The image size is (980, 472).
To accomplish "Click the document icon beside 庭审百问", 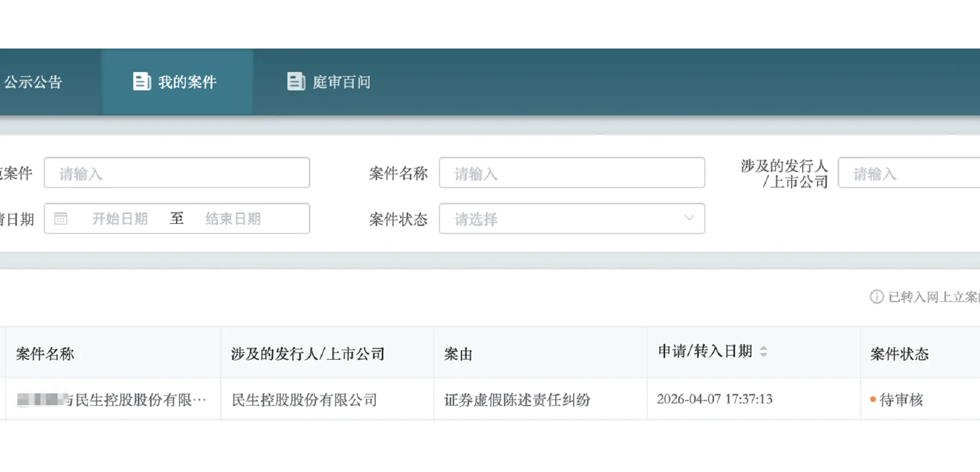I will click(x=296, y=81).
